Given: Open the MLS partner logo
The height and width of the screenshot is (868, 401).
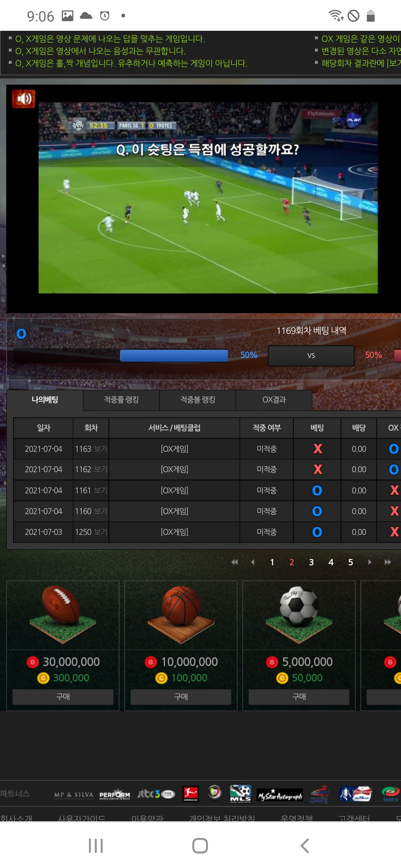Looking at the screenshot, I should [240, 794].
